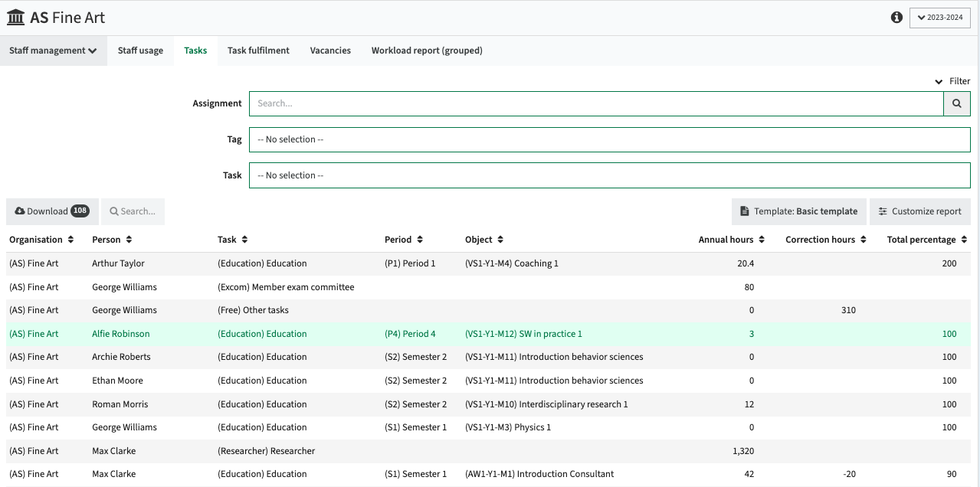Click the 310 correction hours value
Screen dimensions: 980x487
(848, 310)
